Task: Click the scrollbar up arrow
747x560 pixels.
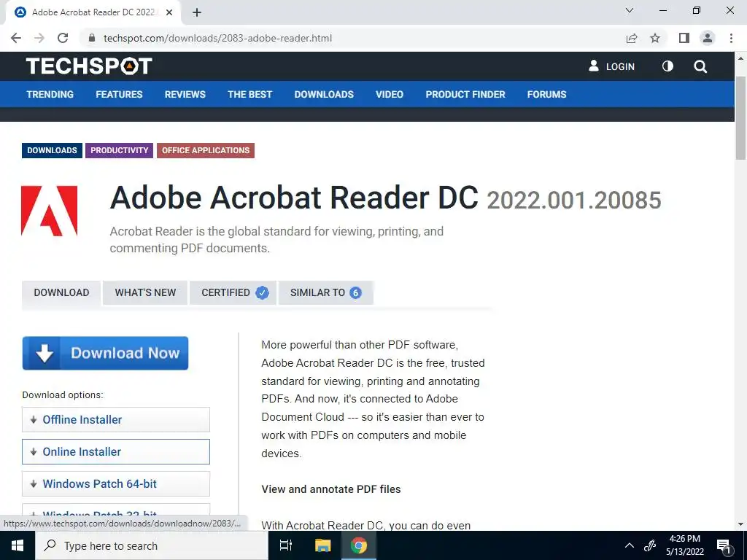Action: pos(740,58)
